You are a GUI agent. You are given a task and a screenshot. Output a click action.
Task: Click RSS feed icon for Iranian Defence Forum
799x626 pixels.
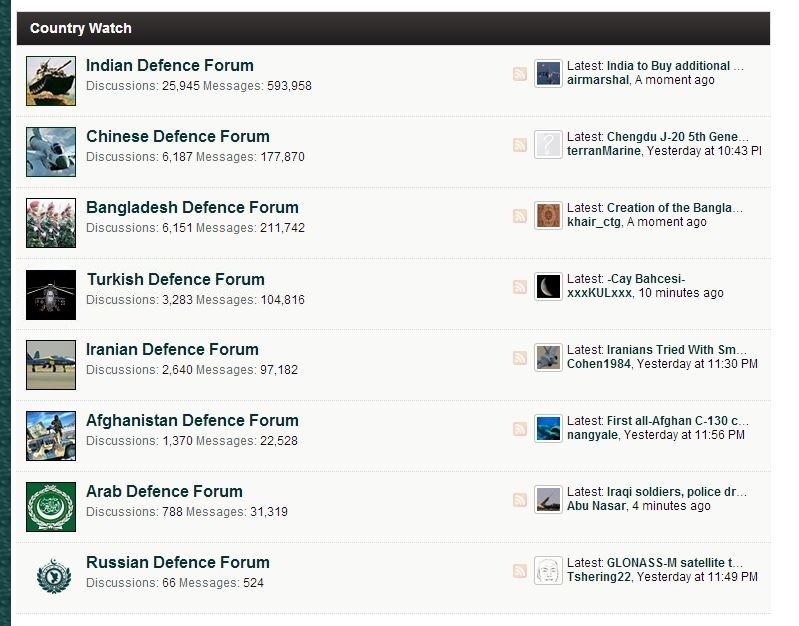tap(519, 357)
